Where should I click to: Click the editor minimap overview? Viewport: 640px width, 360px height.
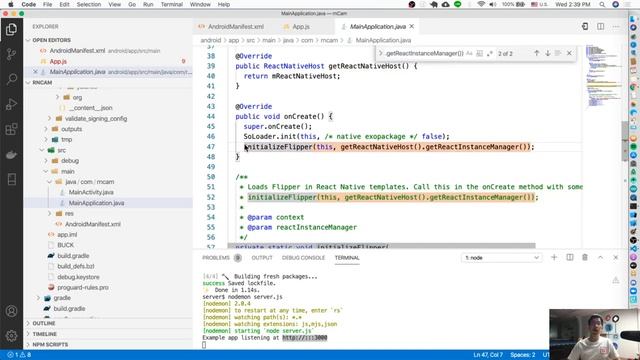click(603, 76)
